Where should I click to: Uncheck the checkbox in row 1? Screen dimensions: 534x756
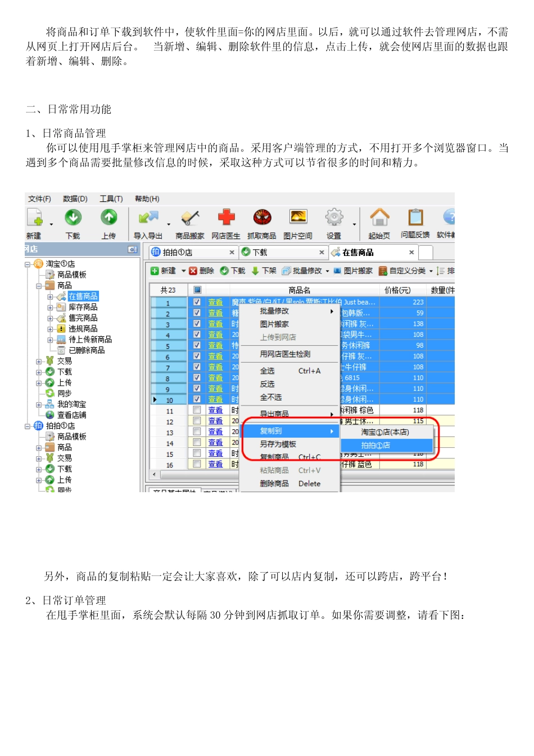click(x=197, y=302)
